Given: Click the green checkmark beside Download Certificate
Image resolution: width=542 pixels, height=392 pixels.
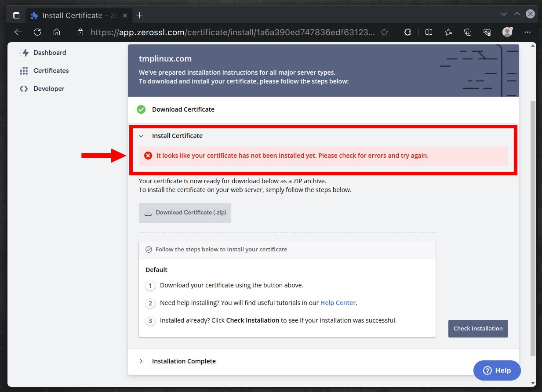Looking at the screenshot, I should point(141,109).
